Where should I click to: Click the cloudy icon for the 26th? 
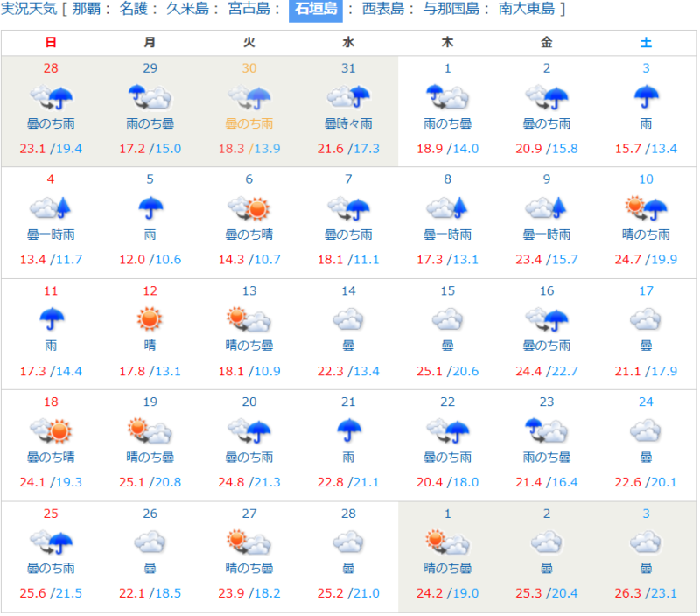pyautogui.click(x=150, y=542)
